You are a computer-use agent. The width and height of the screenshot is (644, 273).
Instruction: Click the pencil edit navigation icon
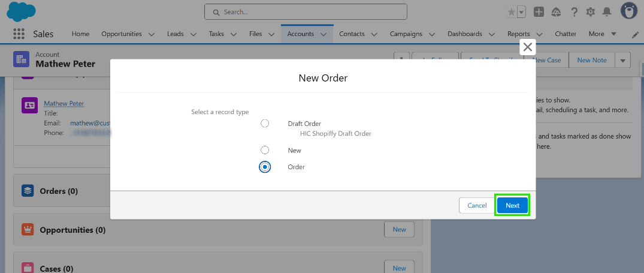point(635,35)
